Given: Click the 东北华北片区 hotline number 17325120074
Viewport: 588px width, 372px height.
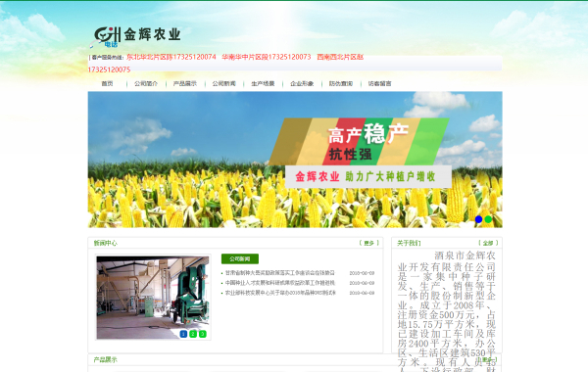Looking at the screenshot, I should (171, 57).
